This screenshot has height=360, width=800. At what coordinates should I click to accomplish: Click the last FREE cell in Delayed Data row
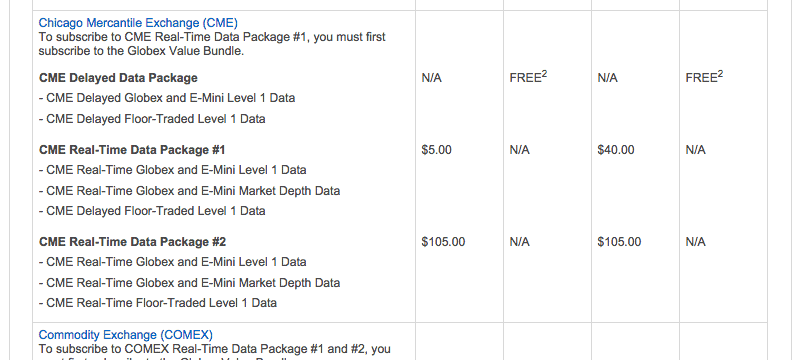(x=704, y=77)
